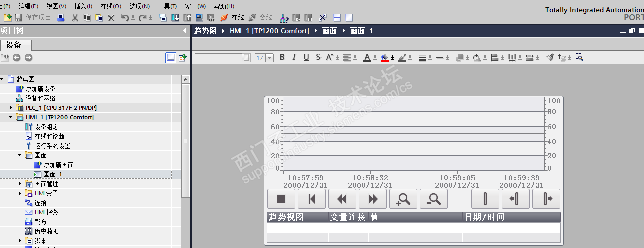Split editor space horizontally

tap(337, 18)
